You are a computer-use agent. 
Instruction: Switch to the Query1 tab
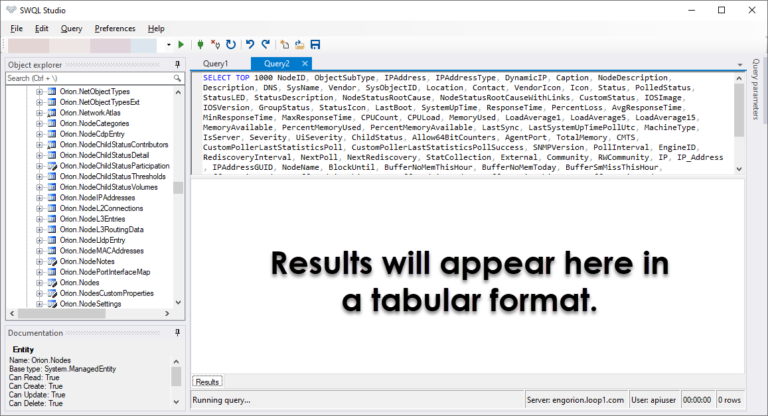(216, 64)
